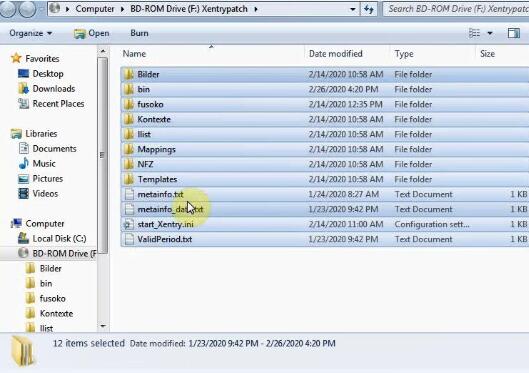Open the view options dropdown arrow
The width and height of the screenshot is (529, 373).
point(490,33)
